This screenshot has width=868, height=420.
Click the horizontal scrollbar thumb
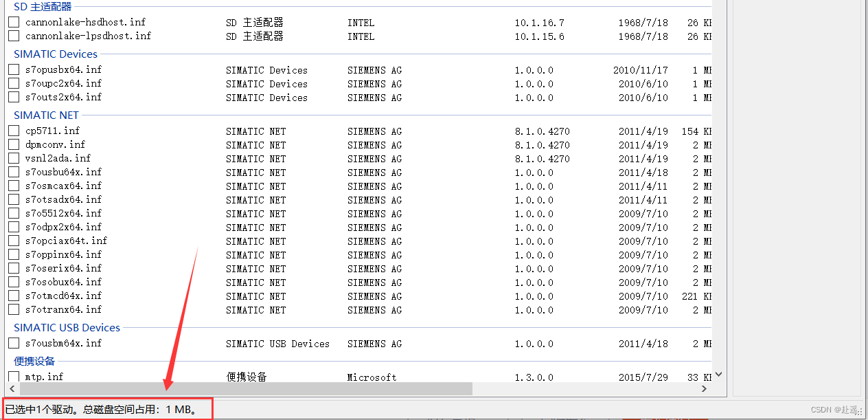coord(246,389)
